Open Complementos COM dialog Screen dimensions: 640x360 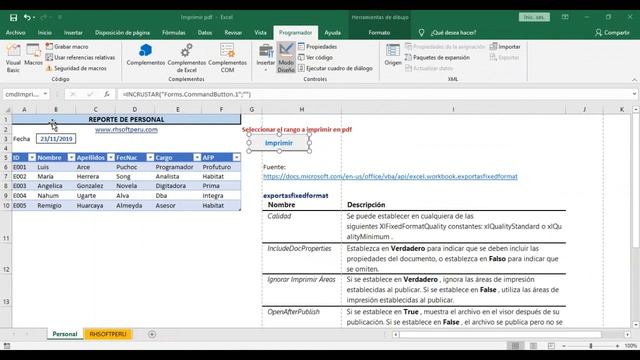tap(227, 58)
